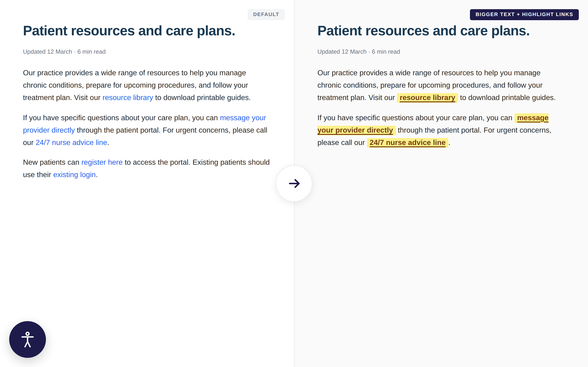Click the left panel's first paragraph text

(x=137, y=85)
